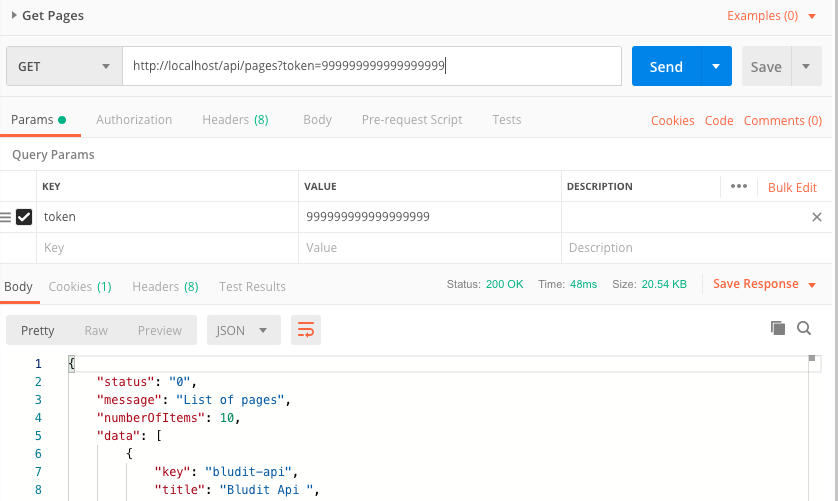The image size is (838, 501).
Task: Expand the Get Pages request title triangle
Action: pyautogui.click(x=14, y=16)
